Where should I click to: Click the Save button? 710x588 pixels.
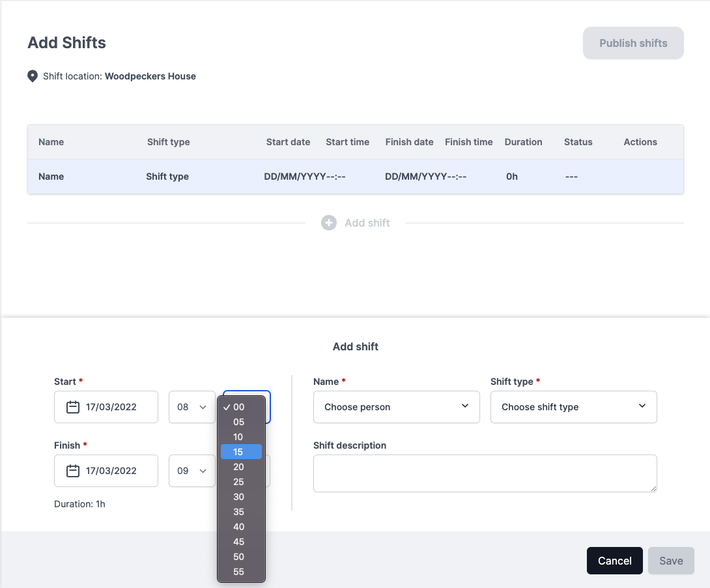[x=671, y=561]
